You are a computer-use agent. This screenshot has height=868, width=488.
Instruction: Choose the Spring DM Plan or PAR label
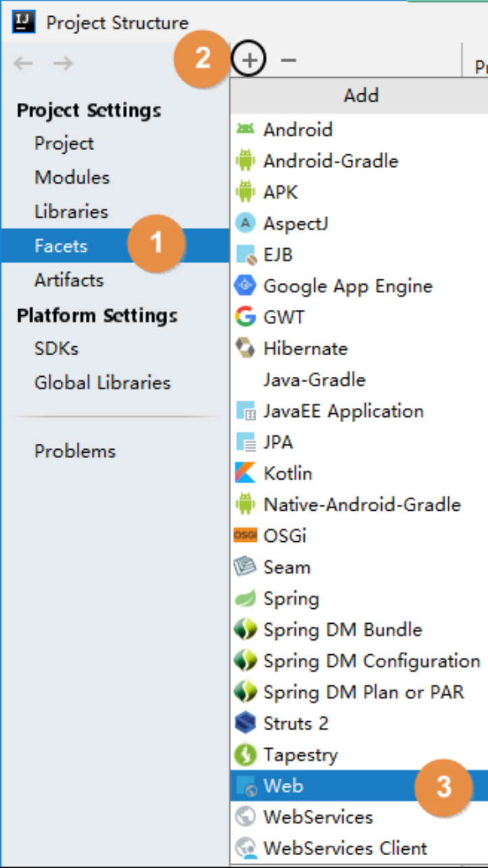coord(364,692)
